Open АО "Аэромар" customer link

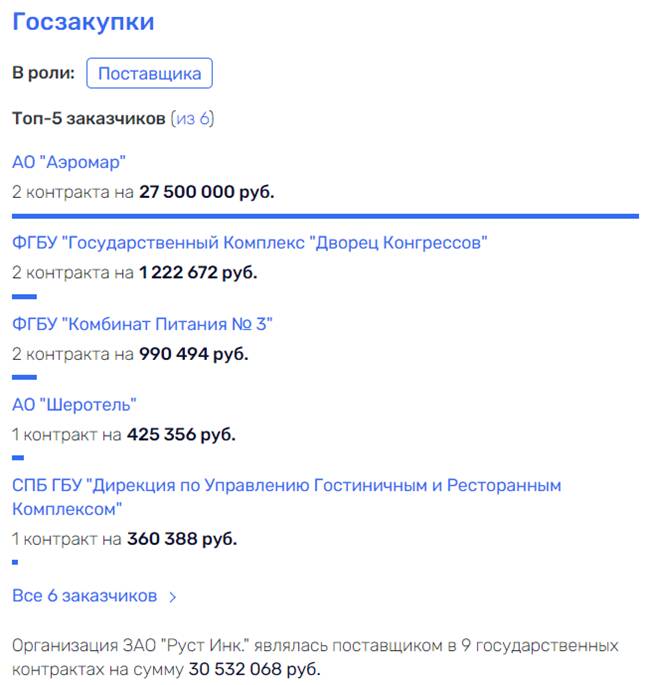[69, 162]
